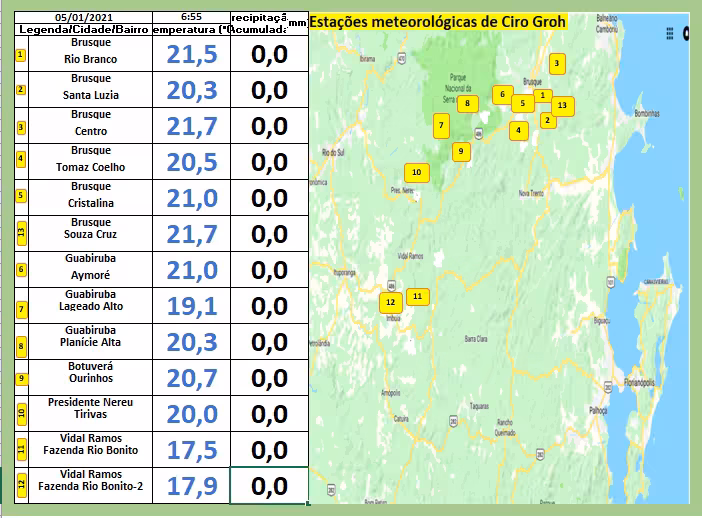
Task: Click station marker 8 in the national park
Action: tap(467, 102)
